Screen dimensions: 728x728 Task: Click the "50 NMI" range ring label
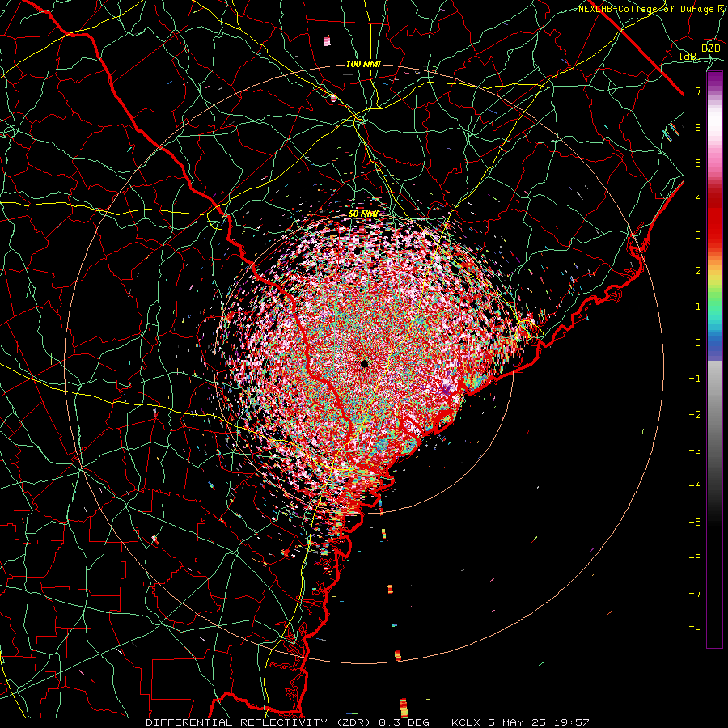coord(363,214)
